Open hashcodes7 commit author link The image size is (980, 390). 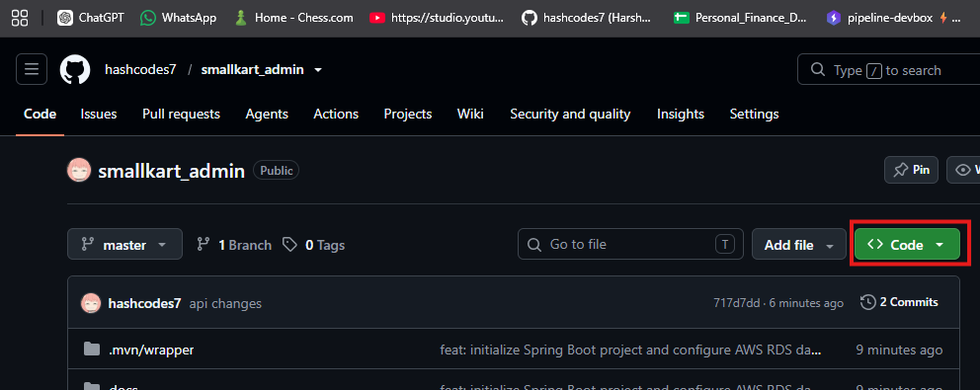[144, 304]
